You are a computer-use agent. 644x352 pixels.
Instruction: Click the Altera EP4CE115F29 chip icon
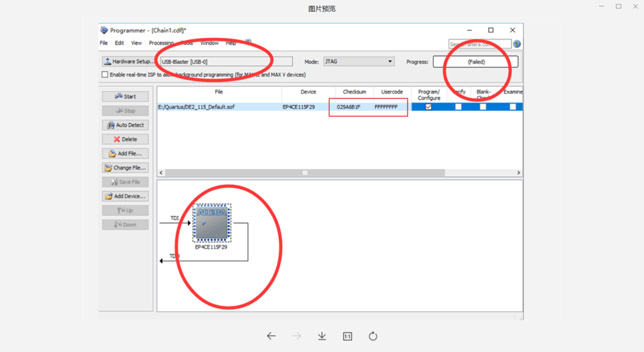coord(212,222)
